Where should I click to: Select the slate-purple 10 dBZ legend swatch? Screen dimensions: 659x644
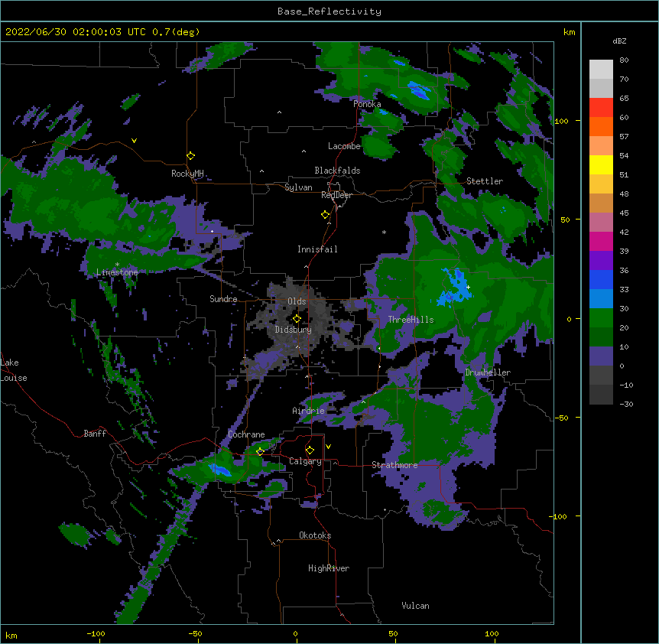coord(601,356)
